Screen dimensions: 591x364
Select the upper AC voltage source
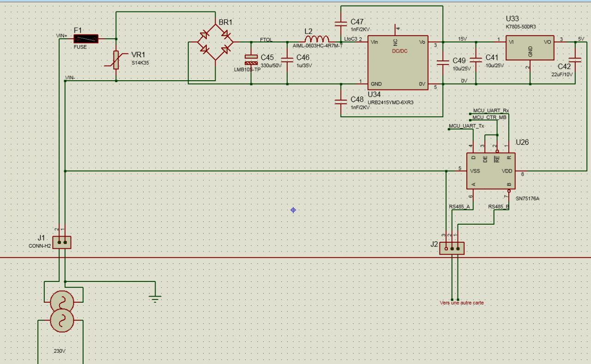(62, 302)
